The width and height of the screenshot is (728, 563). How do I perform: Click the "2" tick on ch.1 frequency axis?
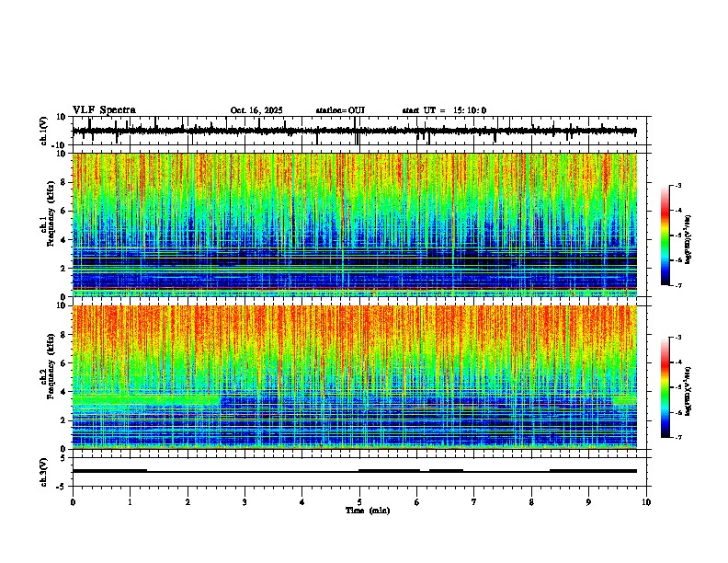tap(64, 268)
